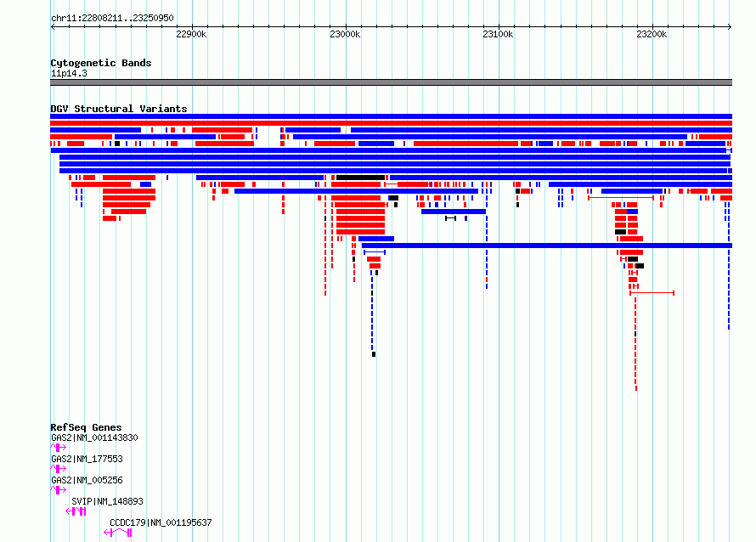Viewport: 756px width, 542px height.
Task: Click the 23200k ruler label
Action: [652, 34]
